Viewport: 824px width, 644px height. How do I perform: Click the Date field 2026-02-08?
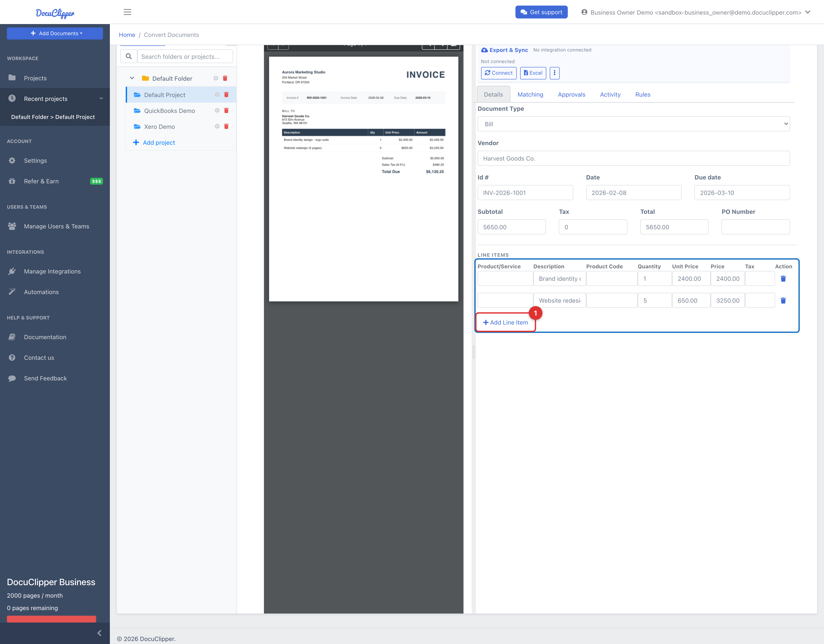(x=633, y=193)
